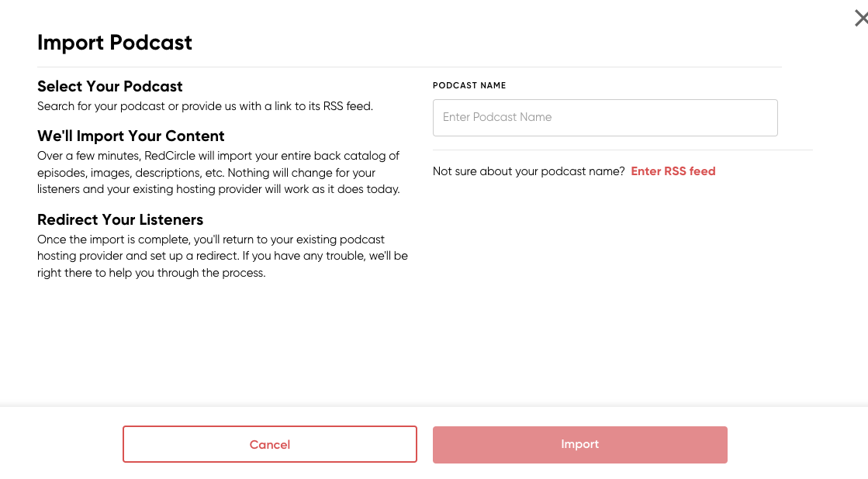Click the Redirect Your Listeners heading
This screenshot has width=868, height=479.
tap(120, 219)
